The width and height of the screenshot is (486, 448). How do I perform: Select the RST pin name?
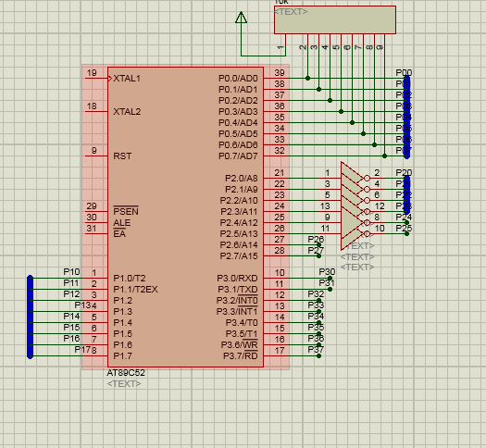(x=122, y=156)
